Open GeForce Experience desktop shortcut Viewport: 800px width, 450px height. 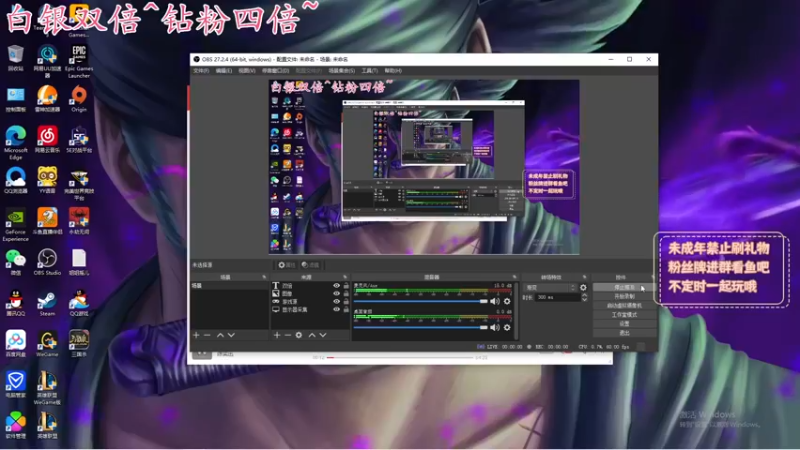click(15, 224)
